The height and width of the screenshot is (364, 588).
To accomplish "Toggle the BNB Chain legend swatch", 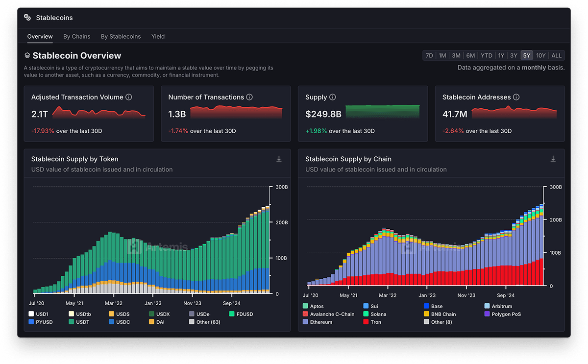I will pos(426,314).
